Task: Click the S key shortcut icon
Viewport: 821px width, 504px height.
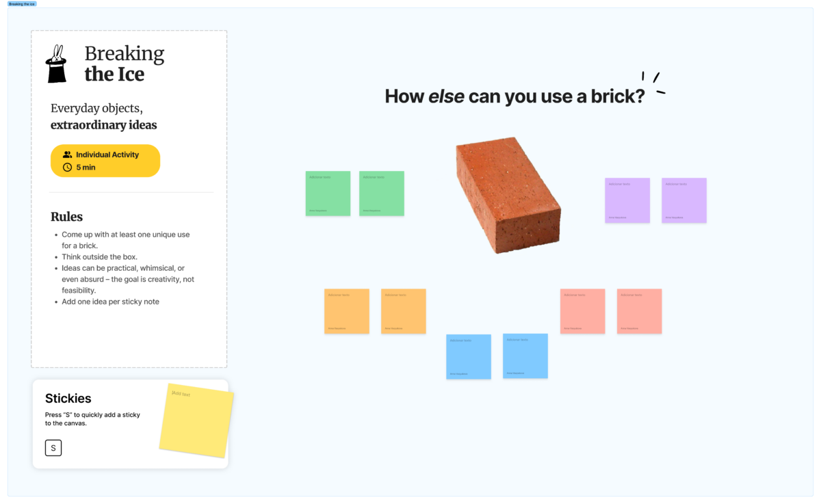Action: coord(53,448)
